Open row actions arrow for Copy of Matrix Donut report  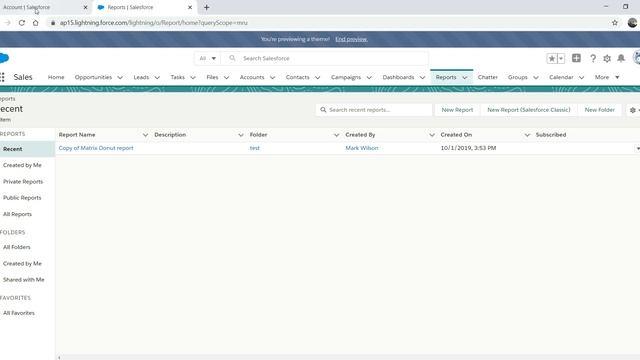(x=637, y=148)
